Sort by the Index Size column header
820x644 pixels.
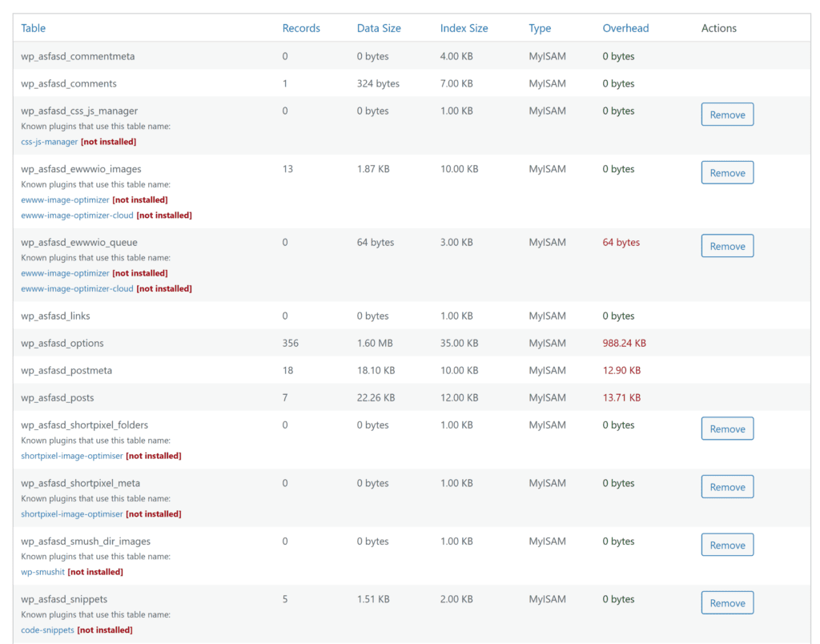click(x=464, y=28)
